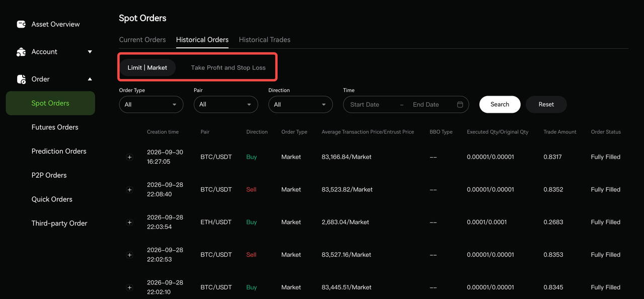Open Third-party Order in the sidebar
The image size is (644, 299).
59,223
